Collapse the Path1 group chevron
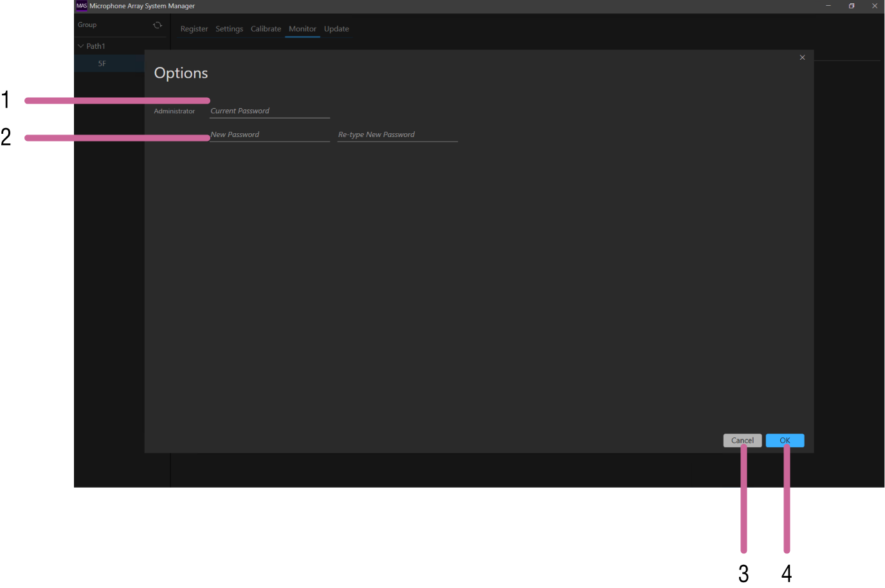Screen dimensions: 885x588 coord(81,46)
